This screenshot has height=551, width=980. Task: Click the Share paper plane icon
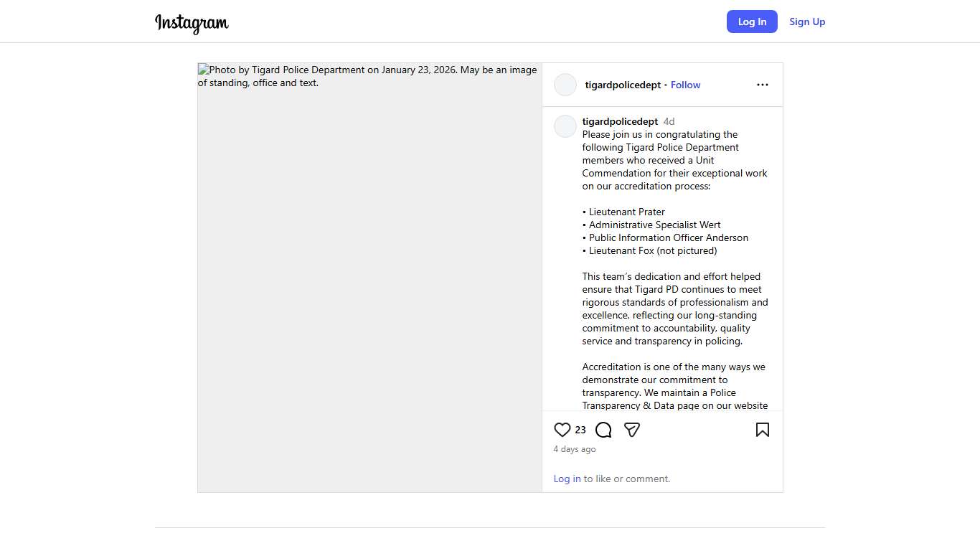pyautogui.click(x=632, y=430)
